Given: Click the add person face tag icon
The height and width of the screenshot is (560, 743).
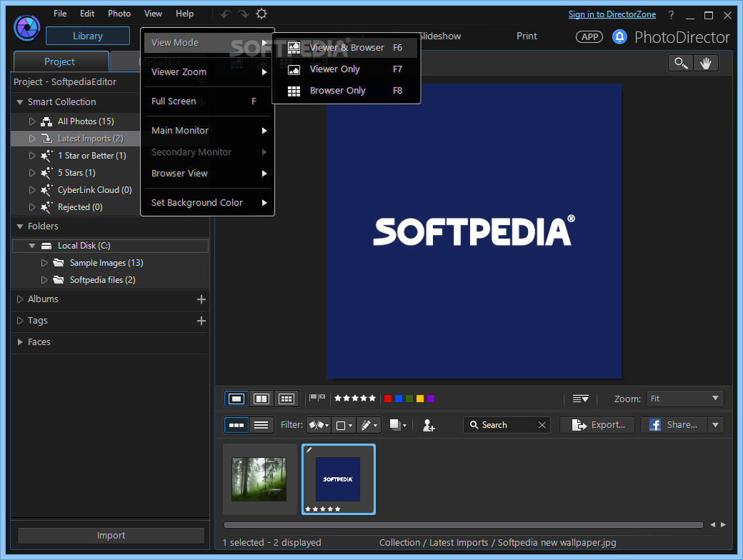Looking at the screenshot, I should 429,426.
